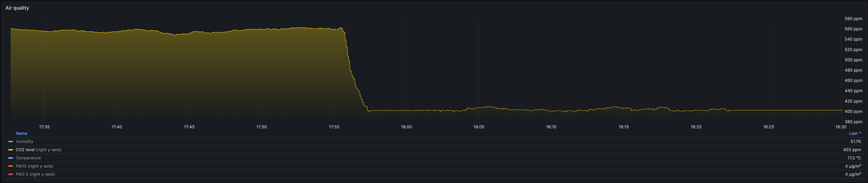The height and width of the screenshot is (183, 868).
Task: Click the 400 ppm y-axis label
Action: coord(853,111)
